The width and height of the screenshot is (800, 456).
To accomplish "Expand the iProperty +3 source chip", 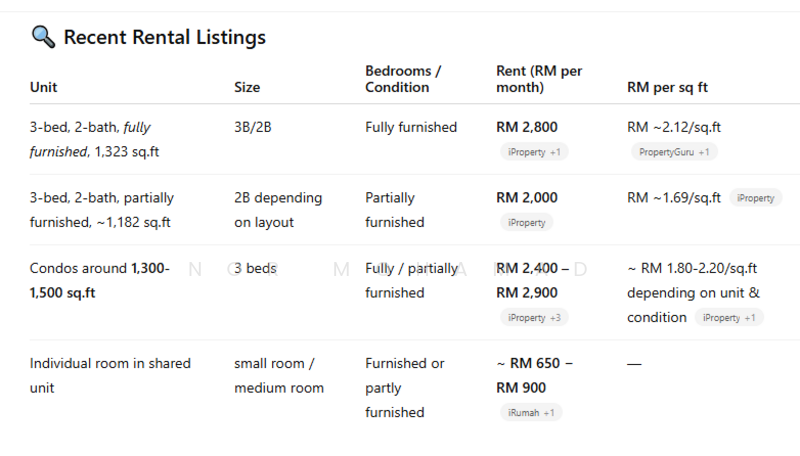I will [533, 317].
